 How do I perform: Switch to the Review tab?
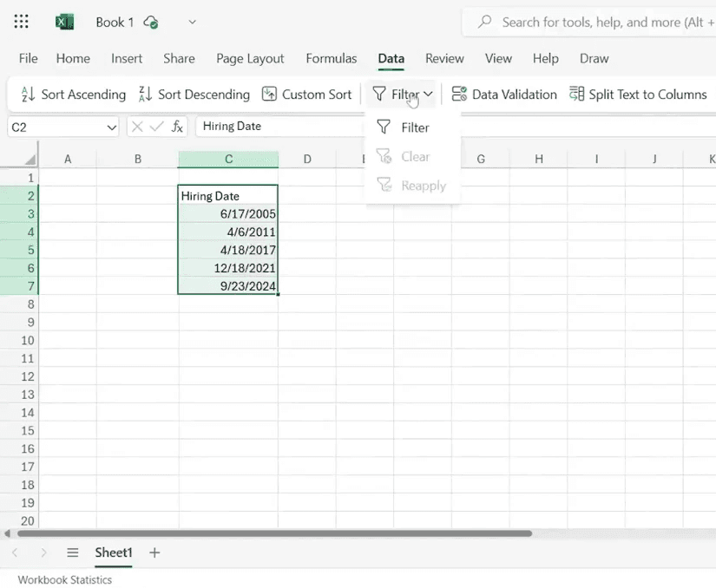pyautogui.click(x=444, y=58)
